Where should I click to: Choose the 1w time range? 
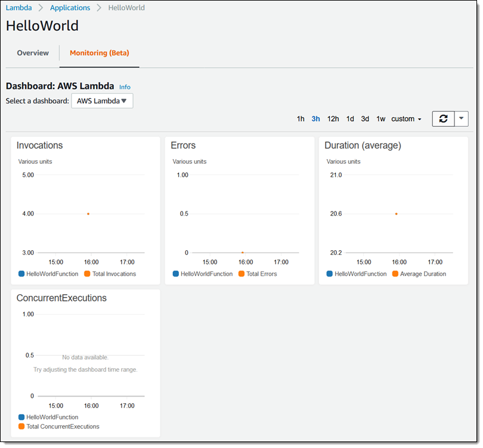tap(380, 119)
